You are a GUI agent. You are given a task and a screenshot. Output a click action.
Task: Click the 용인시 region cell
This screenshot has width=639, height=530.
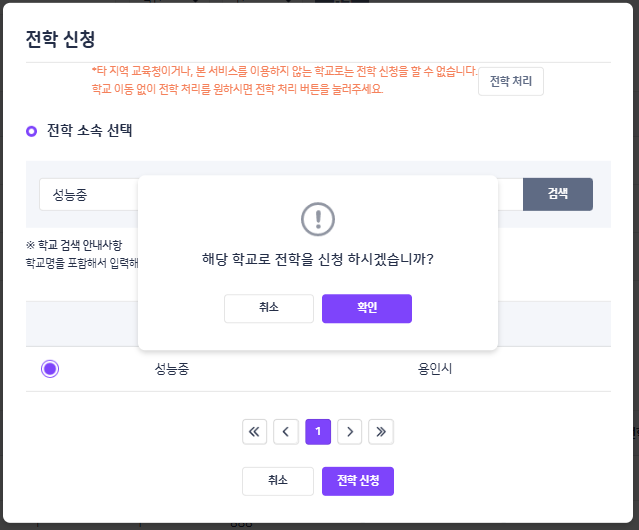click(435, 369)
